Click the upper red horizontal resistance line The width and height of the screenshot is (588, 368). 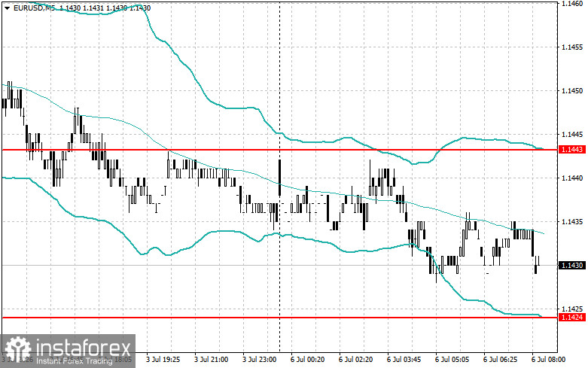pyautogui.click(x=279, y=150)
